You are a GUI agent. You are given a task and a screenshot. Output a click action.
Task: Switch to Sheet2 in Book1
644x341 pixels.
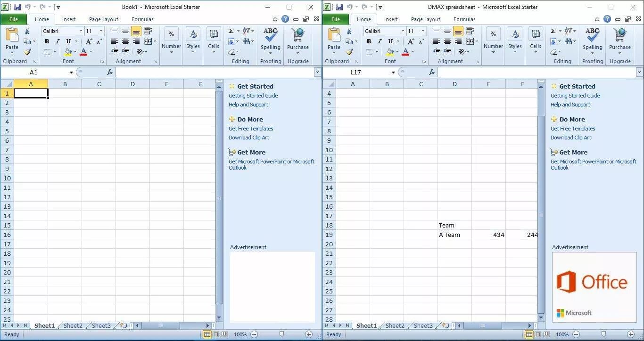click(73, 325)
